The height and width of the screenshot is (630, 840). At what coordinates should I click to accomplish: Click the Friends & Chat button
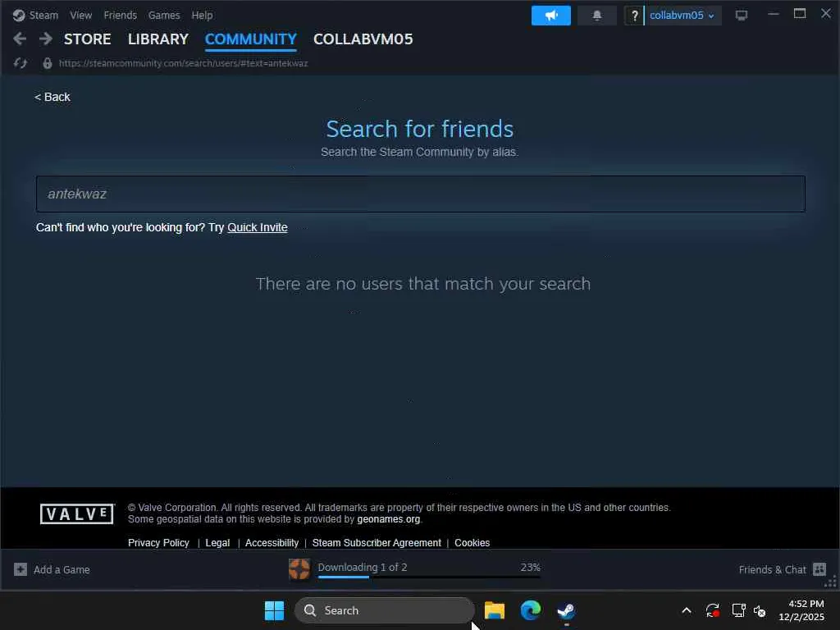[782, 569]
